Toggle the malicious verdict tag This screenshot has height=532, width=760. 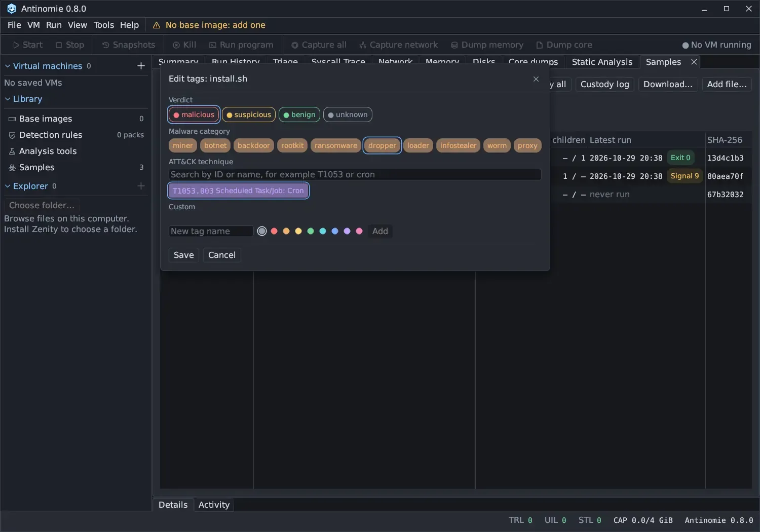point(194,115)
